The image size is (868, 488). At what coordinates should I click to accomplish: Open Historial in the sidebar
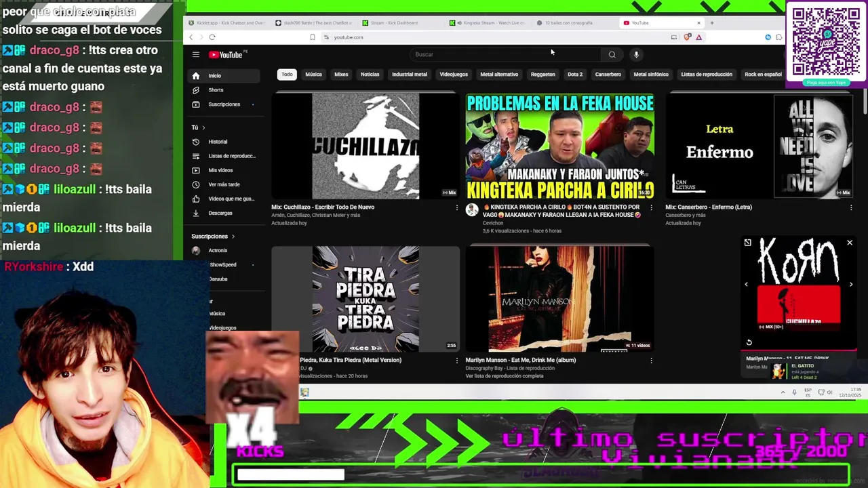(x=222, y=142)
